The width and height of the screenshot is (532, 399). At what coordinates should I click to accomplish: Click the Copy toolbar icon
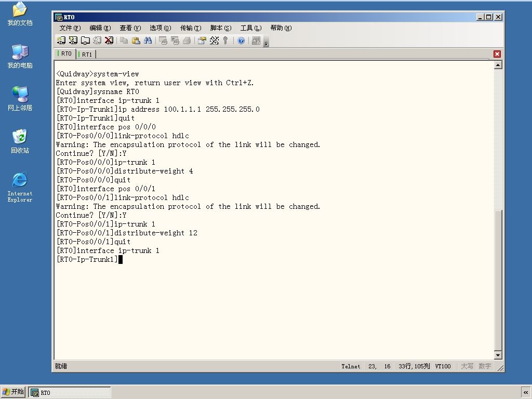[124, 41]
